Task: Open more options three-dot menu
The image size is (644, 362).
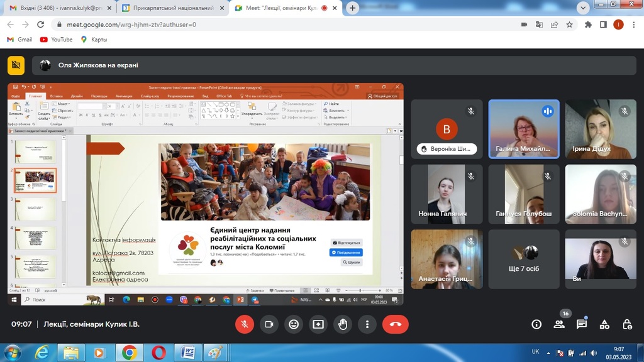Action: point(367,324)
